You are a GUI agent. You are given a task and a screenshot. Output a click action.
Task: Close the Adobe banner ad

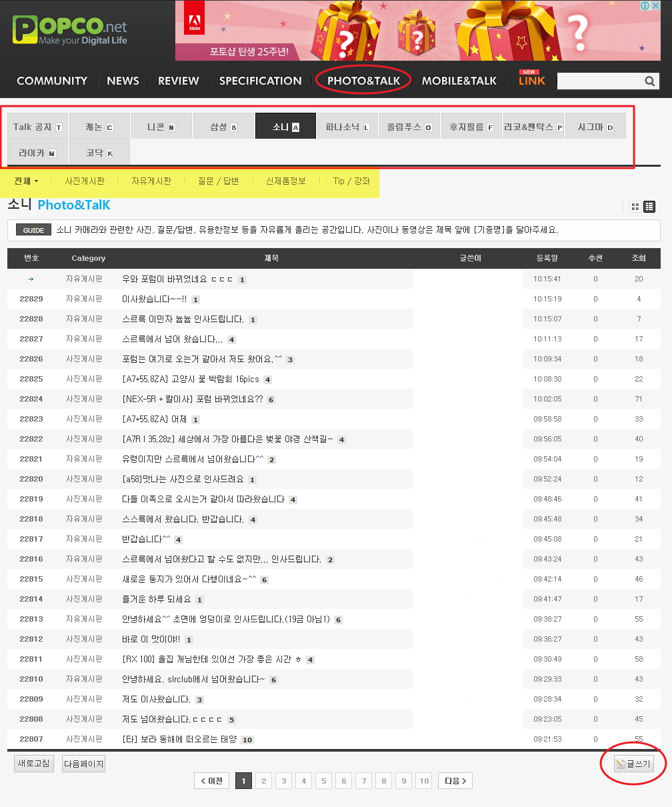[x=655, y=6]
